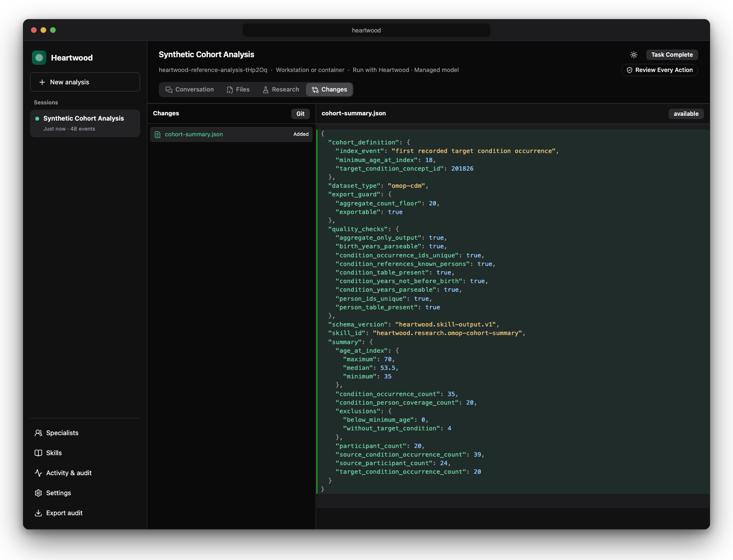Viewport: 733px width, 560px height.
Task: Click the Synthetic Cohort Analysis page heading
Action: pyautogui.click(x=206, y=54)
